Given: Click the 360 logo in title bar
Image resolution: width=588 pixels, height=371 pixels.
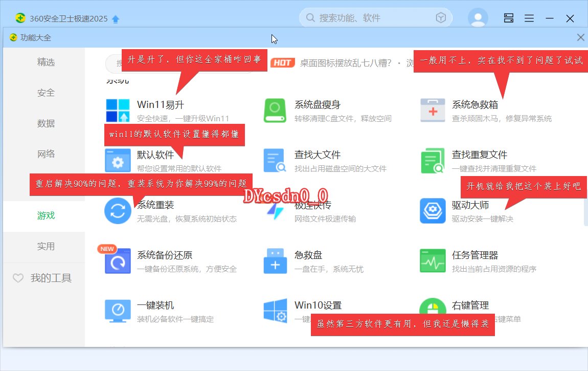Looking at the screenshot, I should [x=20, y=17].
